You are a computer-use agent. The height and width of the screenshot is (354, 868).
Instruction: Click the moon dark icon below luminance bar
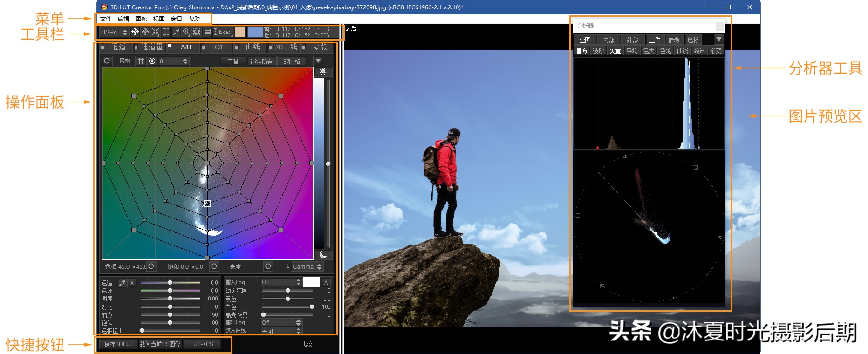click(323, 254)
